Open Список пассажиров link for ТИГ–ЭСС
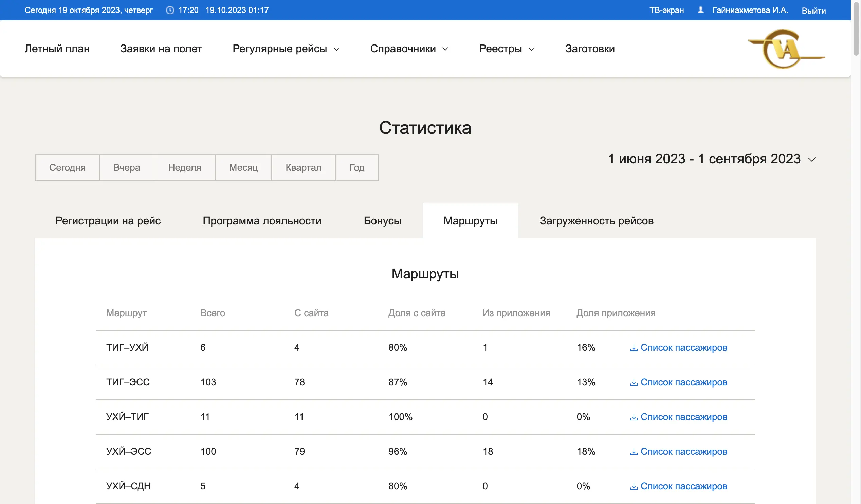 click(684, 382)
